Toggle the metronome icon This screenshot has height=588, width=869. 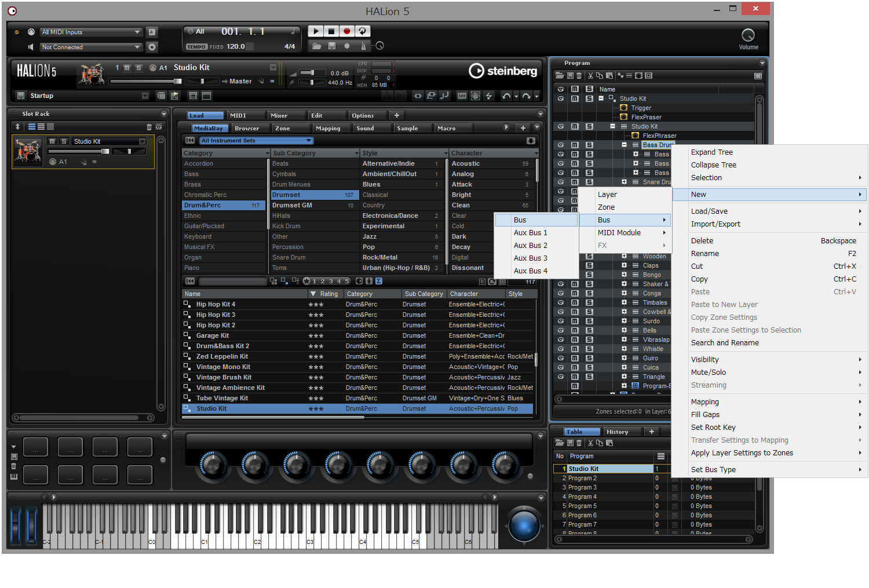click(x=363, y=46)
